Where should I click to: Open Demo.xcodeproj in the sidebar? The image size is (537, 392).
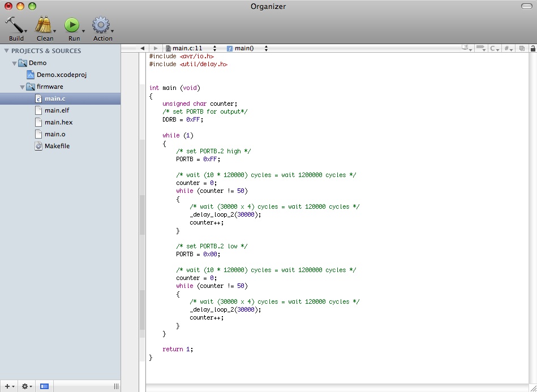click(61, 75)
